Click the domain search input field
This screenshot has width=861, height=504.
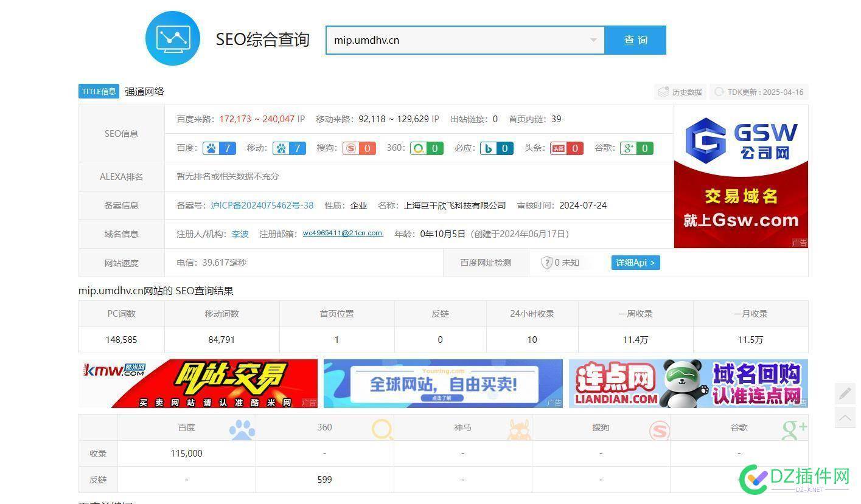[465, 40]
